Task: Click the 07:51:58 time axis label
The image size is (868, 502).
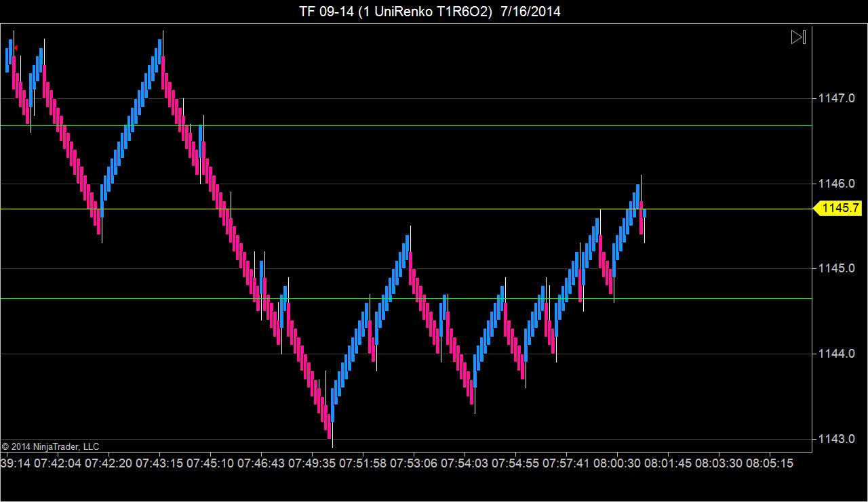Action: click(x=363, y=463)
